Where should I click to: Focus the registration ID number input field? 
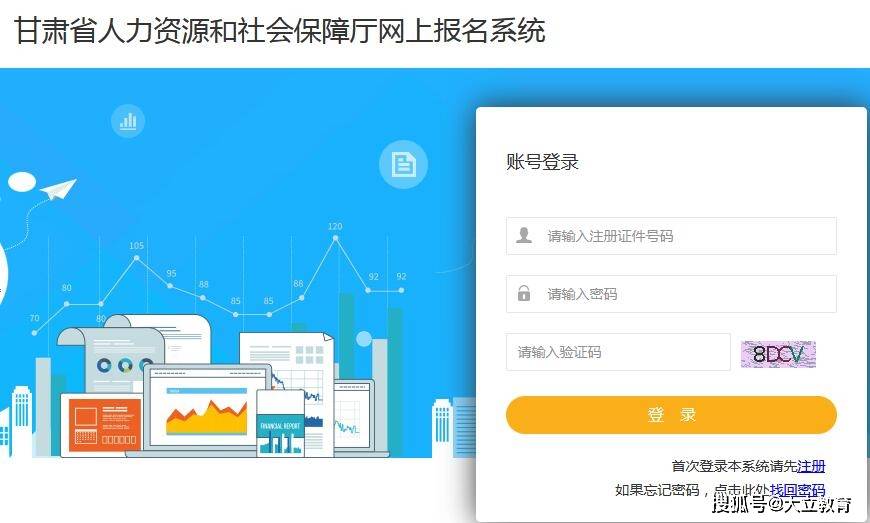(671, 236)
